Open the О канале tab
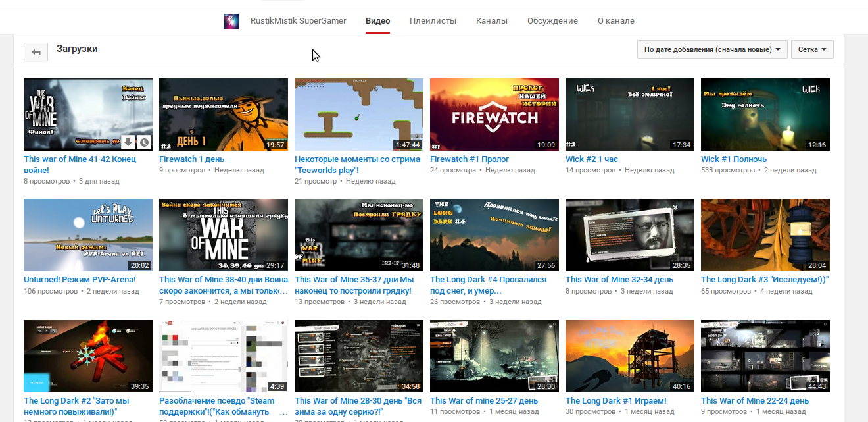Image resolution: width=868 pixels, height=422 pixels. [616, 21]
